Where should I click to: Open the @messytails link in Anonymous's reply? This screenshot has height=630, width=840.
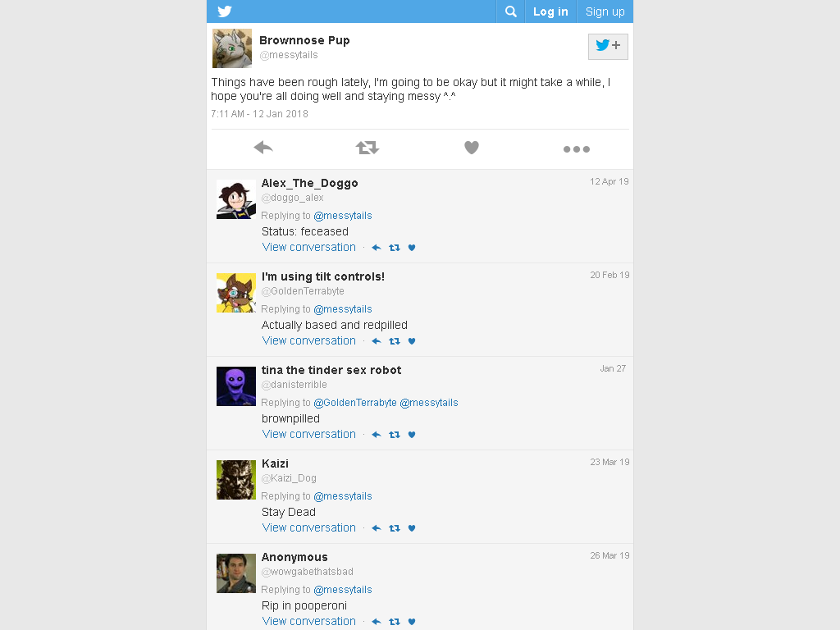coord(343,589)
